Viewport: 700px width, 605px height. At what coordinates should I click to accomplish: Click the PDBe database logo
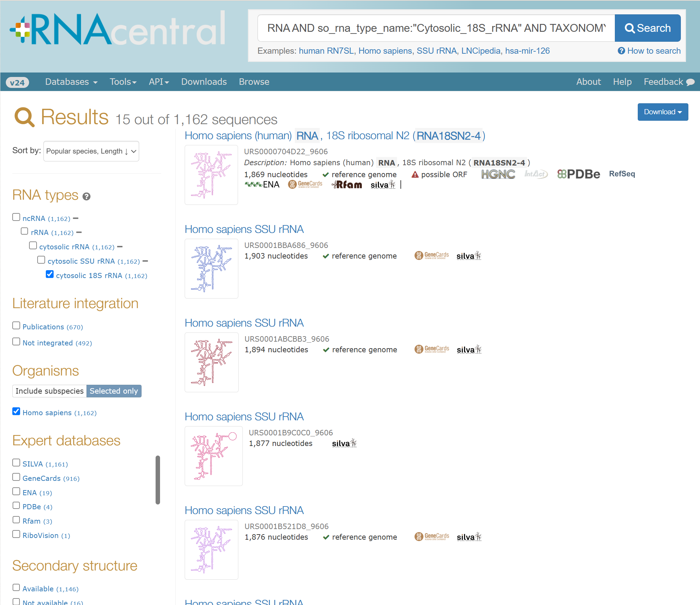pos(578,174)
